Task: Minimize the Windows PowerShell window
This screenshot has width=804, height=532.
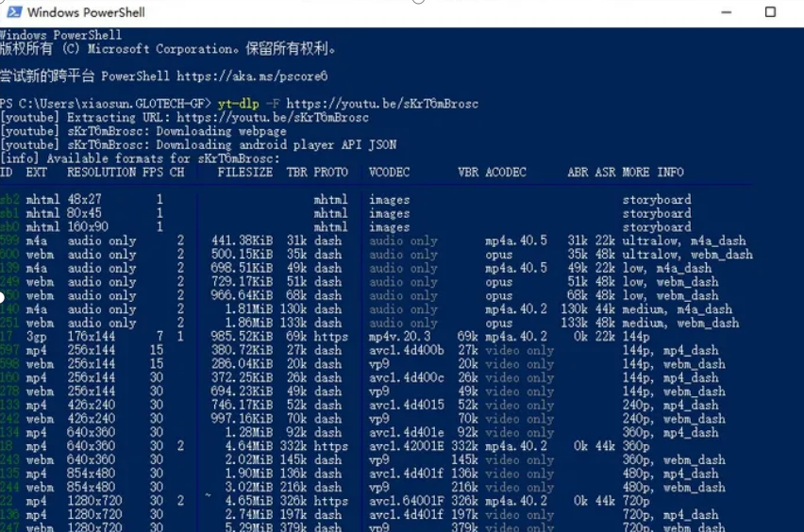Action: tap(726, 11)
